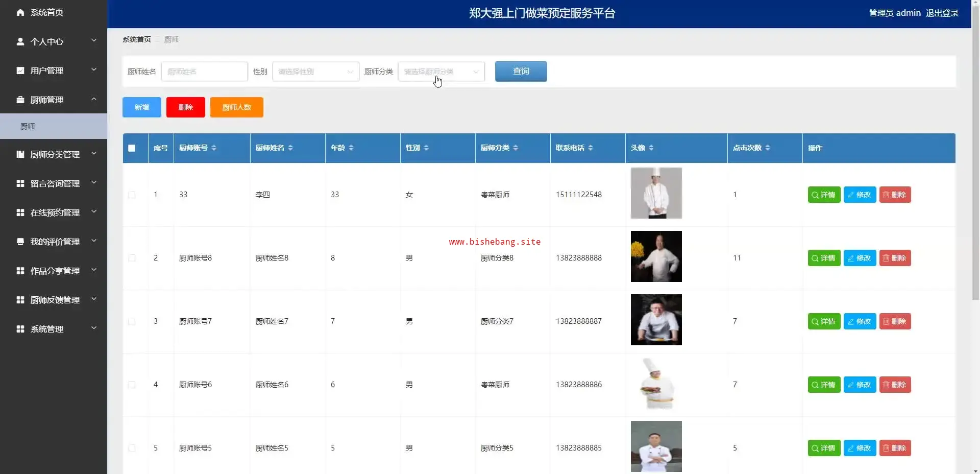Screen dimensions: 980x474
Task: Sort table by 性别 column arrows
Action: pyautogui.click(x=426, y=148)
